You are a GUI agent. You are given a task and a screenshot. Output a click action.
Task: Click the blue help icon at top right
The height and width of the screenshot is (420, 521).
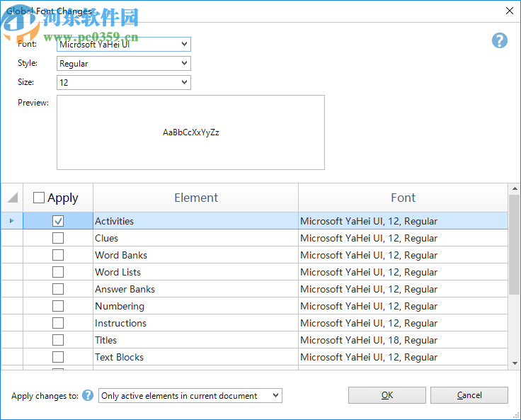[x=500, y=40]
